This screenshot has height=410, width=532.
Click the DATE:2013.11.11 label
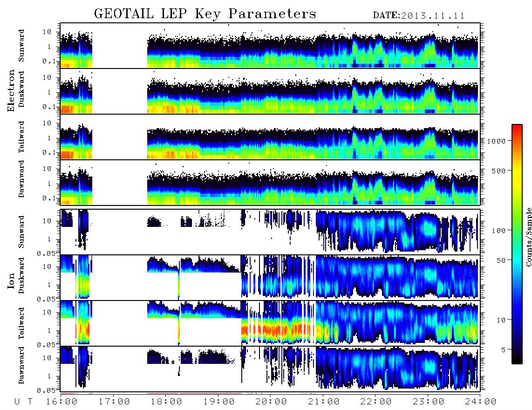(419, 16)
